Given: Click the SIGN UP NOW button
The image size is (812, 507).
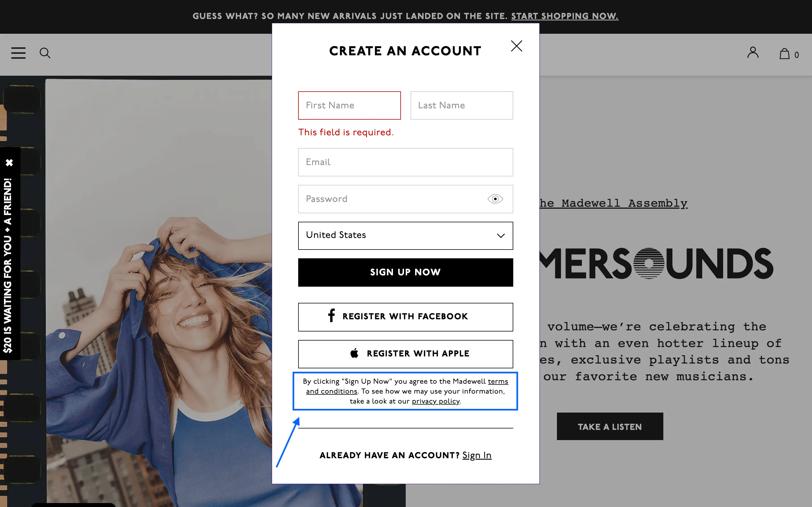Looking at the screenshot, I should (x=405, y=272).
